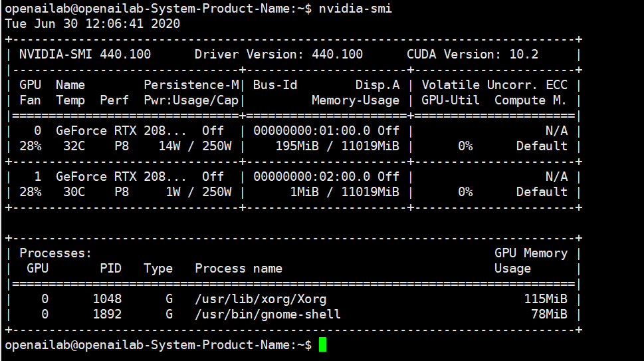Select the Volatile Uncorr. ECC header

[494, 85]
